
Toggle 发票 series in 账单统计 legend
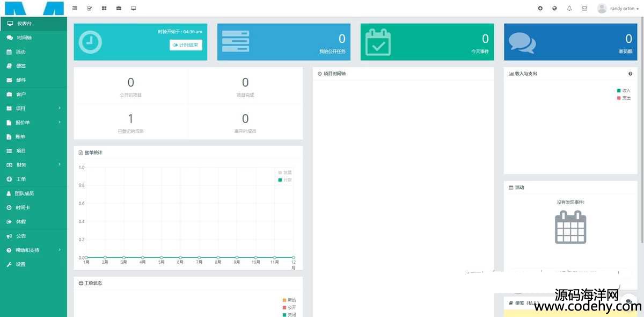point(285,172)
